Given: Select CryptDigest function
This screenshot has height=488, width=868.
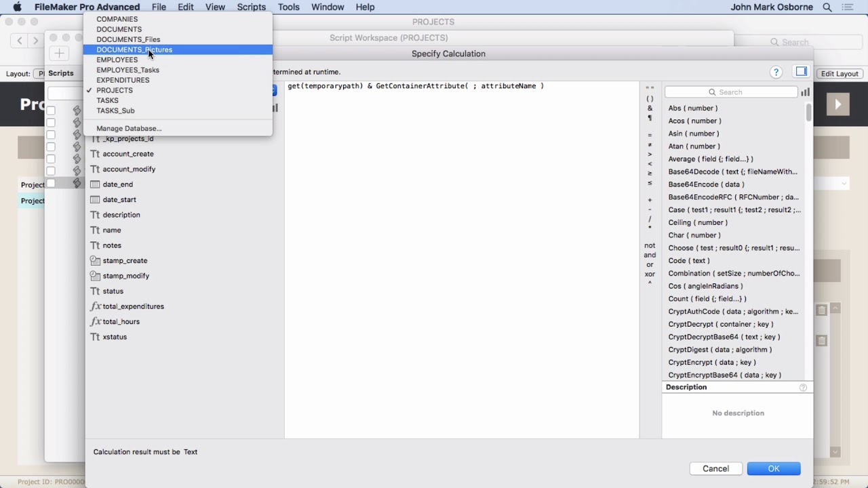Looking at the screenshot, I should pyautogui.click(x=719, y=350).
